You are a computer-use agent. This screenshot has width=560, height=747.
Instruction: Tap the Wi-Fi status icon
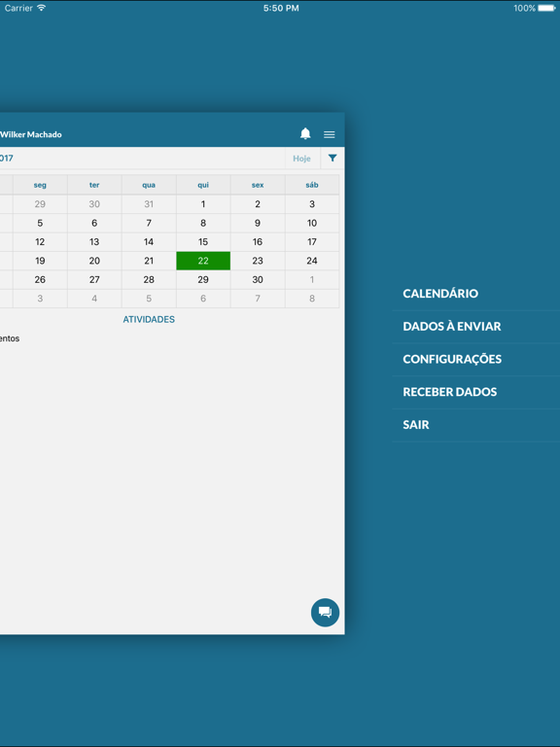pos(42,8)
